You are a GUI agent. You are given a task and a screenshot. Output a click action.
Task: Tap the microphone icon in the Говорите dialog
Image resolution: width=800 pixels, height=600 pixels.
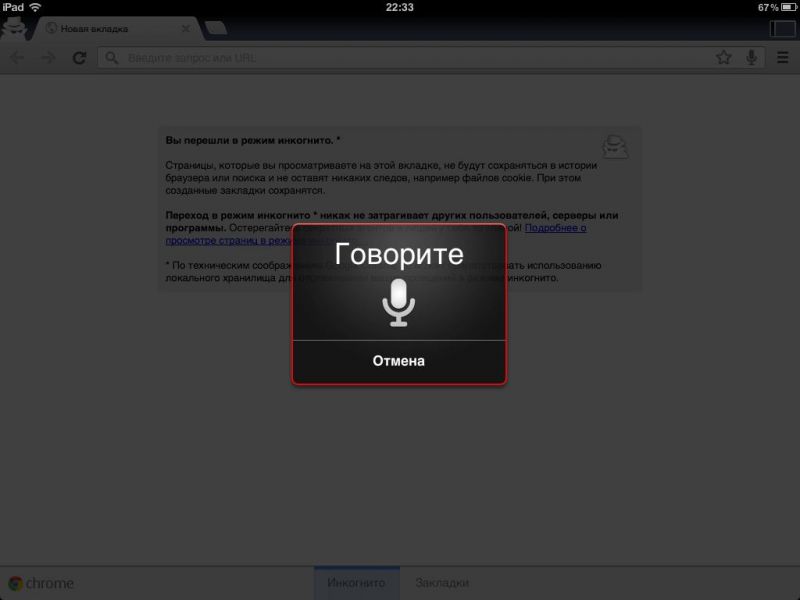399,303
